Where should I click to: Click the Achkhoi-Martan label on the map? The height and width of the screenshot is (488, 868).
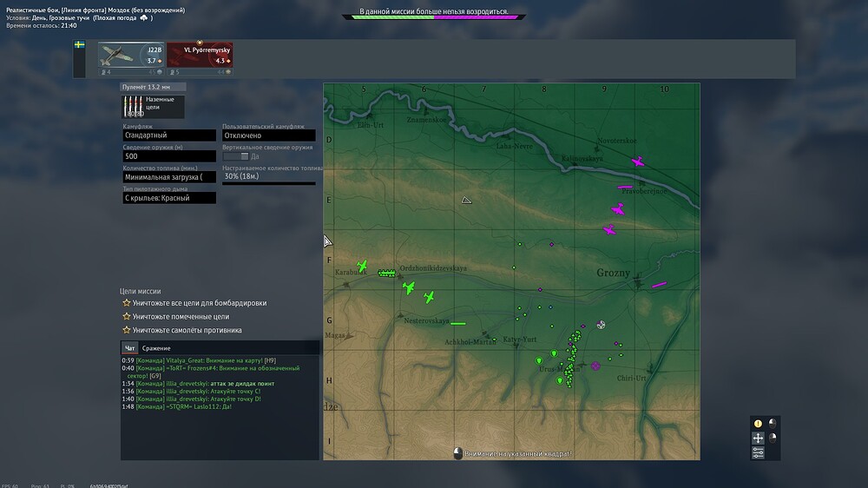(x=470, y=342)
